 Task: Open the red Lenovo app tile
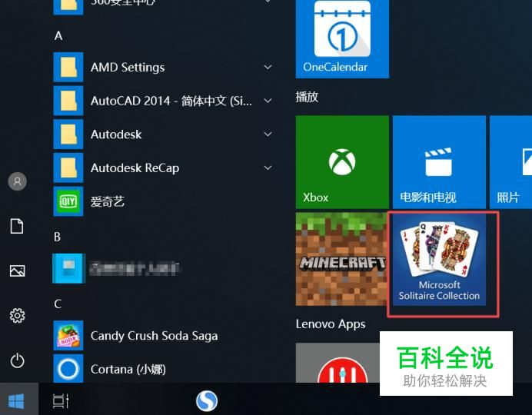coord(337,363)
